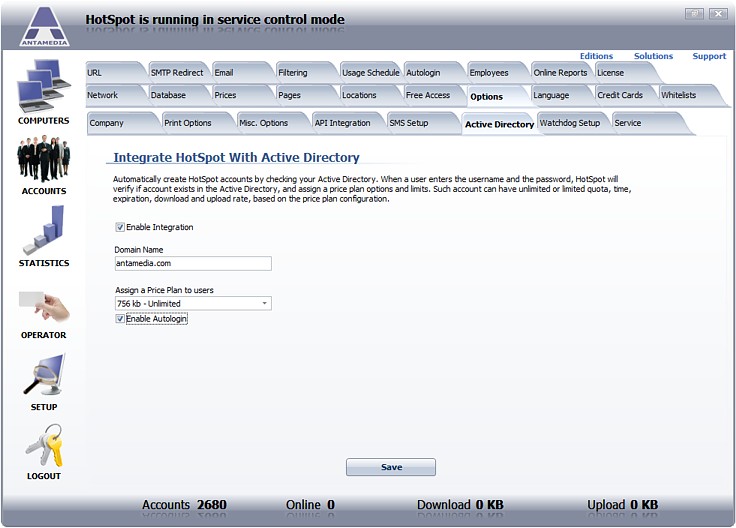Click the STATISTICS sidebar label
This screenshot has height=528, width=736.
pos(44,263)
